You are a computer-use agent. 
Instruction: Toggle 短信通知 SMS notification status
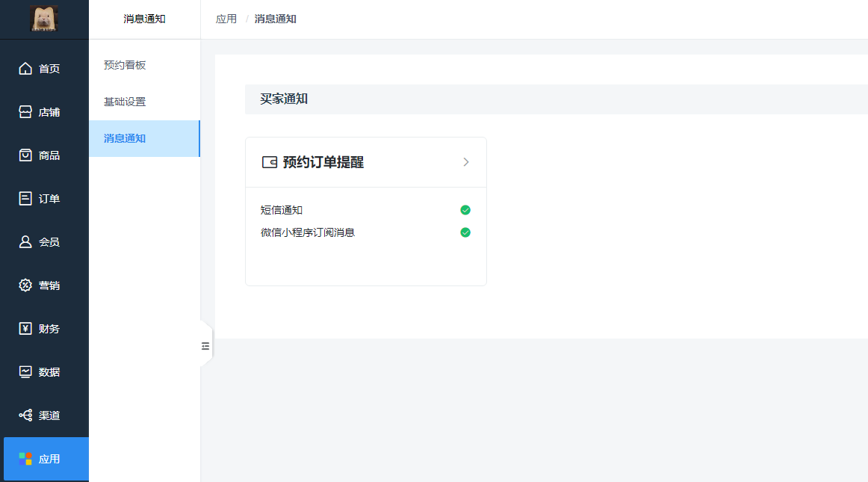(465, 210)
